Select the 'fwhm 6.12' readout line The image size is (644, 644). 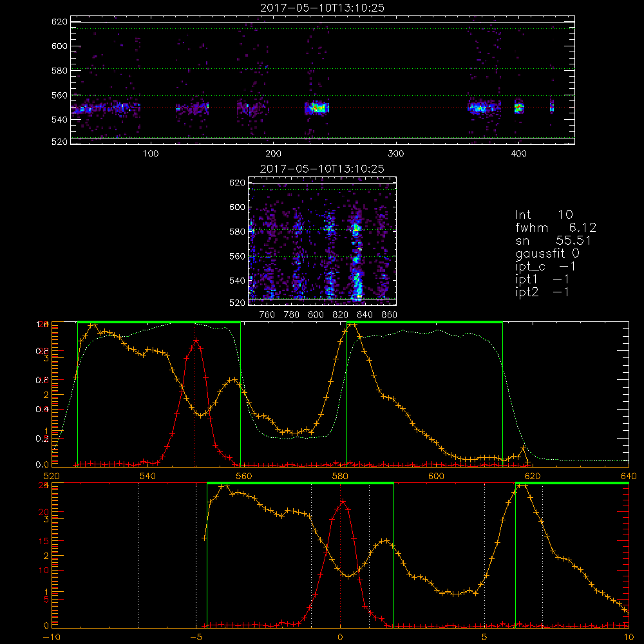[x=555, y=227]
